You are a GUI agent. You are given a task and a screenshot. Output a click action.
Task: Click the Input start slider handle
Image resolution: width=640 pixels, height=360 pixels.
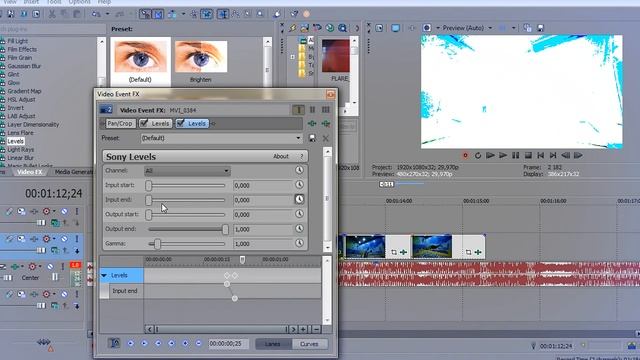click(x=149, y=186)
